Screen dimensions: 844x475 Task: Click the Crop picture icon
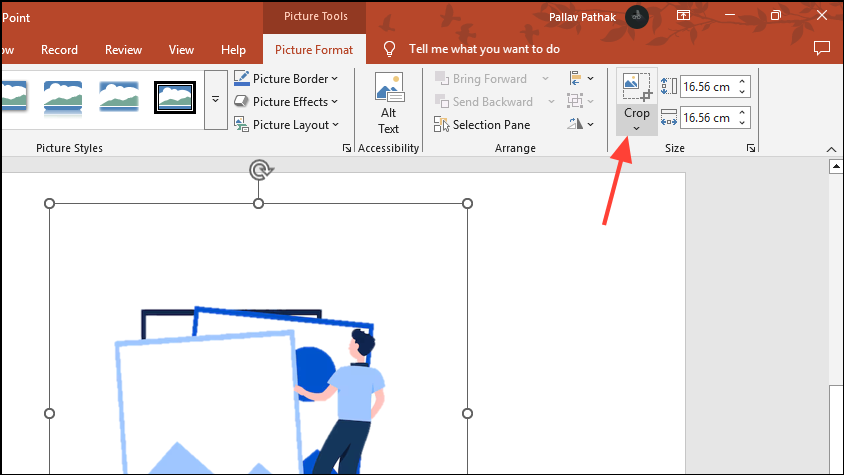(637, 86)
